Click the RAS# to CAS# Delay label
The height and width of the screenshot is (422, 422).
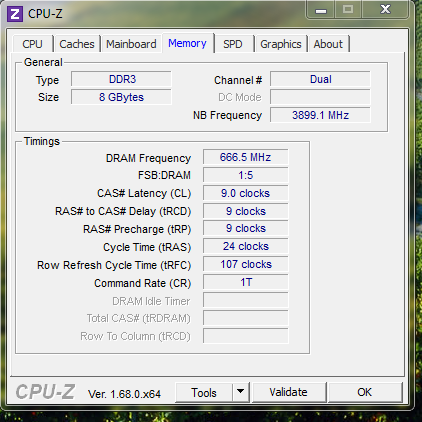pos(123,211)
